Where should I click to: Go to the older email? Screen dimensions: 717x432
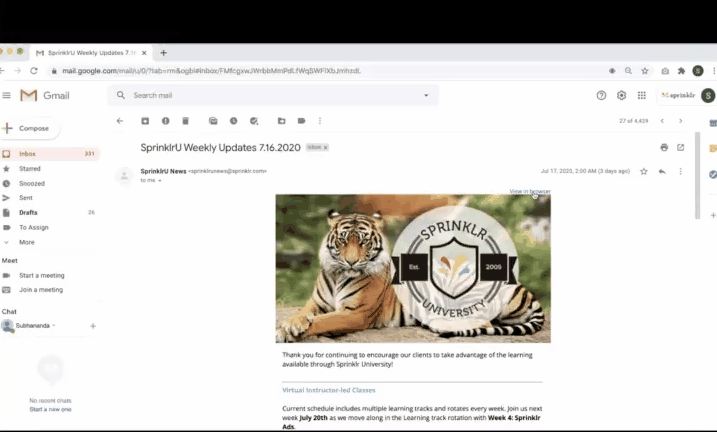tap(680, 121)
